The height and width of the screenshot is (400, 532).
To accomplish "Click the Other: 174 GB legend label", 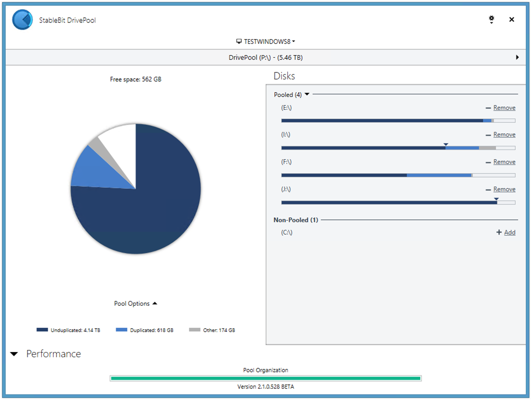I will pyautogui.click(x=219, y=330).
